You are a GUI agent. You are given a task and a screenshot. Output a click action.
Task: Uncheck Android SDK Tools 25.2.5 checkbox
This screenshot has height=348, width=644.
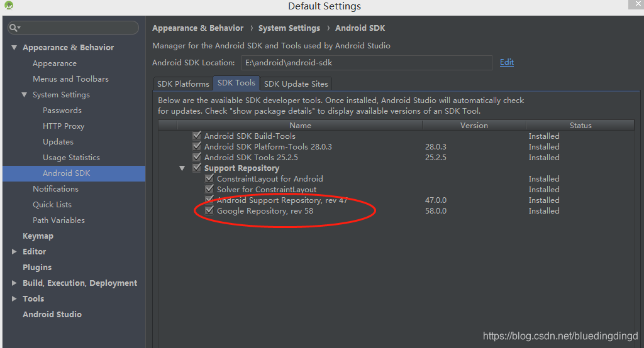pyautogui.click(x=197, y=157)
